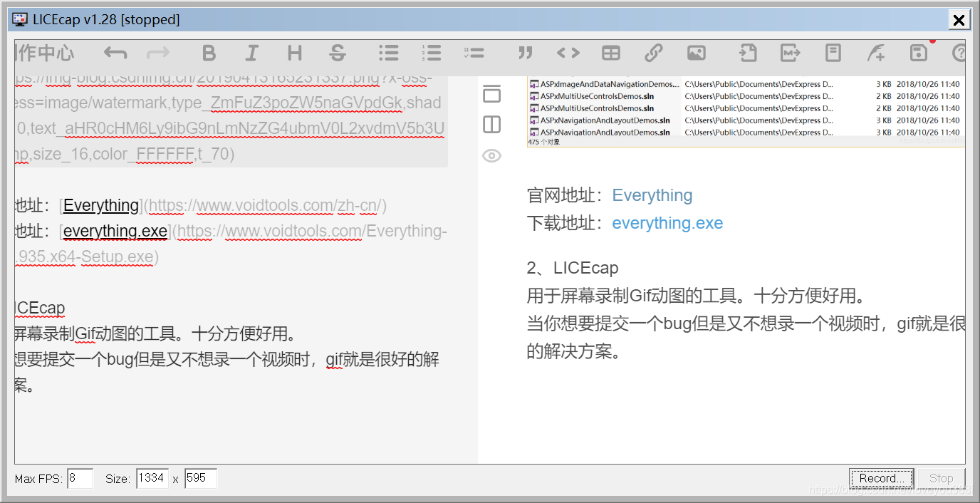Insert a table from the toolbar
Viewport: 980px width, 503px height.
pyautogui.click(x=611, y=53)
